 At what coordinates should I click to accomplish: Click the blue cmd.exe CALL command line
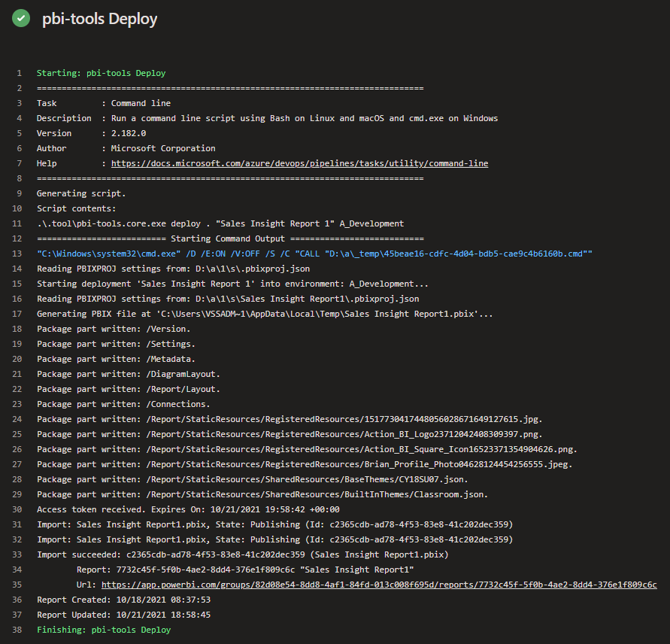[314, 254]
